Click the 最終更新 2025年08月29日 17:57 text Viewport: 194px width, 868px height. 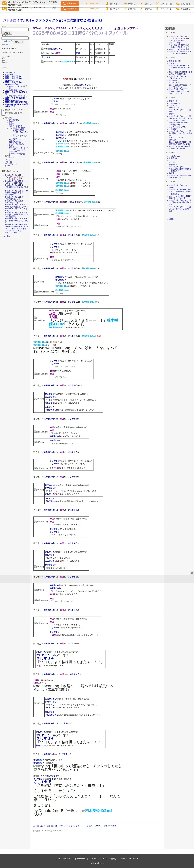tap(47, 831)
